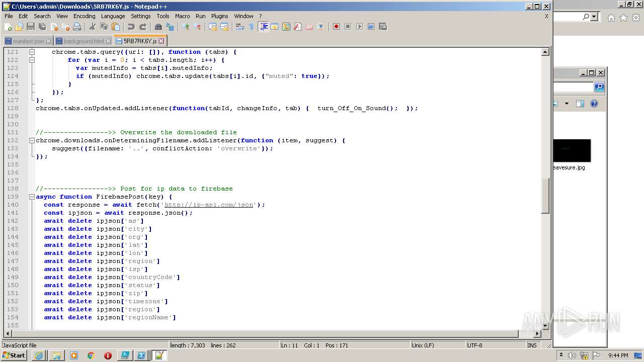Open the Language menu
The height and width of the screenshot is (362, 644).
tap(113, 16)
